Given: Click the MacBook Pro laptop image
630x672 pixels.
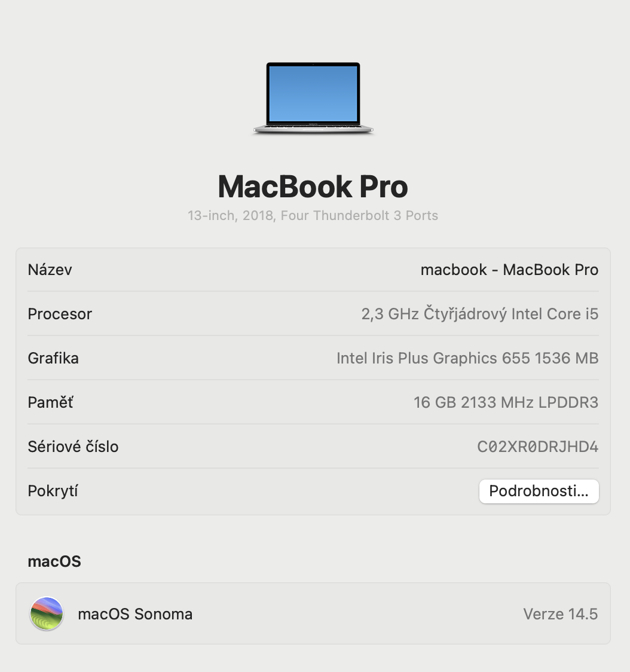Looking at the screenshot, I should pos(313,99).
